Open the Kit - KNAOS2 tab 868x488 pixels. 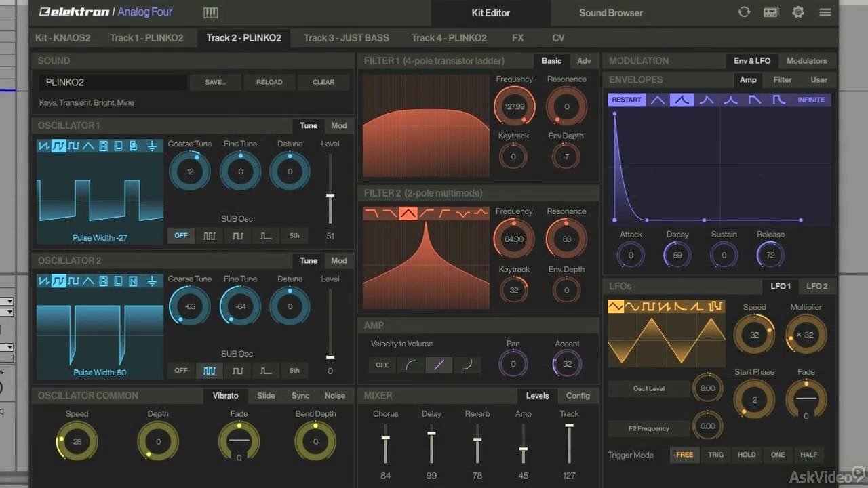coord(62,38)
